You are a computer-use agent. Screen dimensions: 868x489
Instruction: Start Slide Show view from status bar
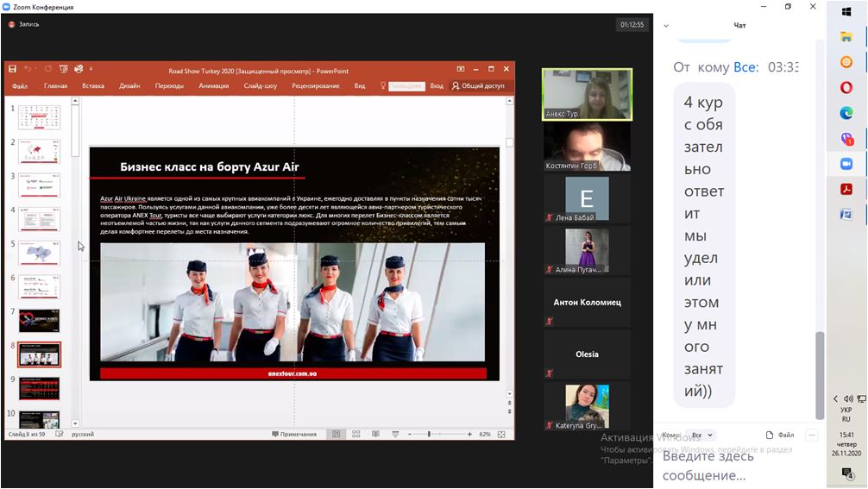tap(395, 435)
